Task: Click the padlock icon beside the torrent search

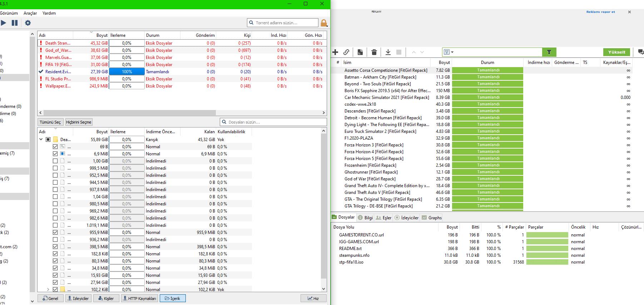Action: [x=324, y=23]
